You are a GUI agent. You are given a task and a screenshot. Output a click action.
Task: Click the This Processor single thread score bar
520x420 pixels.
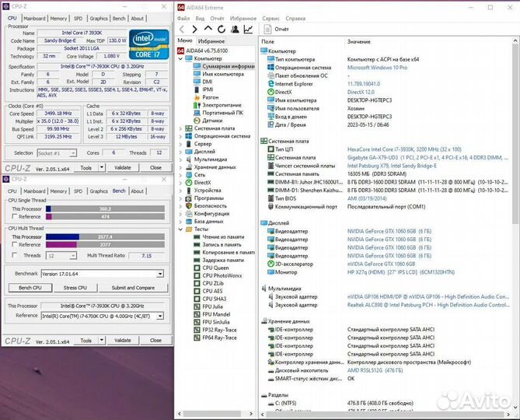[x=105, y=208]
